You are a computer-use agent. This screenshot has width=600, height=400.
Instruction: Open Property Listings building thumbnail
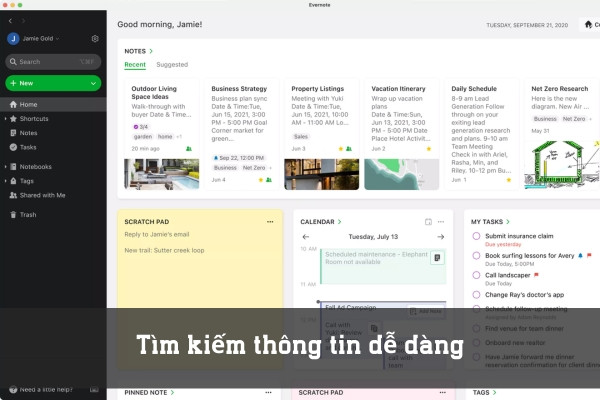(321, 174)
